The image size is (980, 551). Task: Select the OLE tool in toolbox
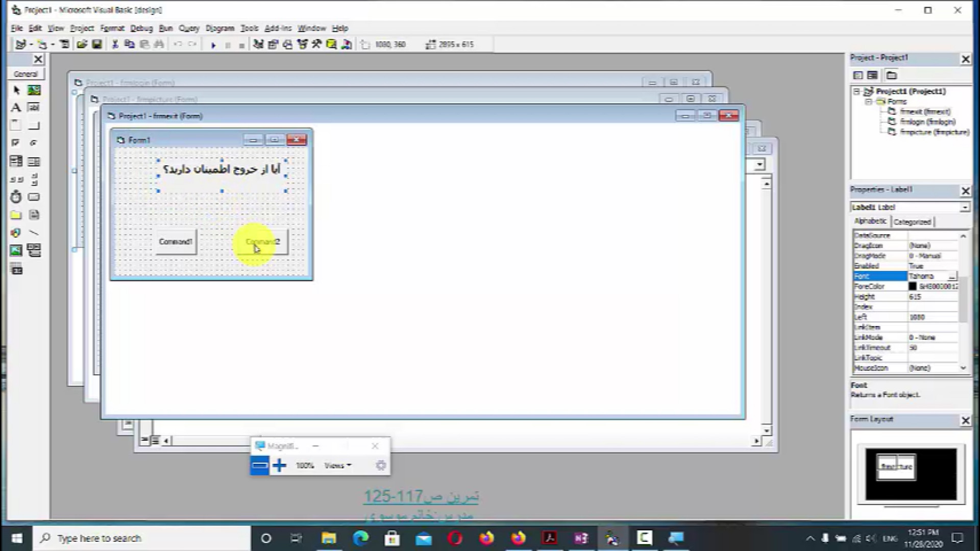point(16,269)
